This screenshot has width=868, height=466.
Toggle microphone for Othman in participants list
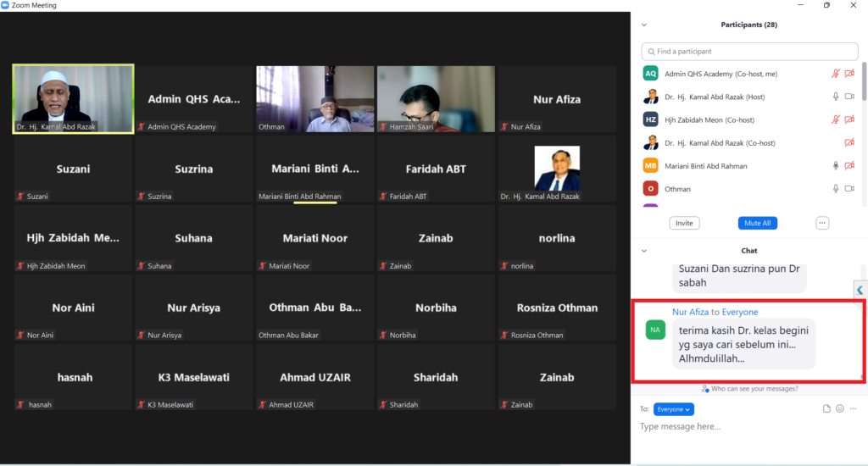[x=836, y=189]
